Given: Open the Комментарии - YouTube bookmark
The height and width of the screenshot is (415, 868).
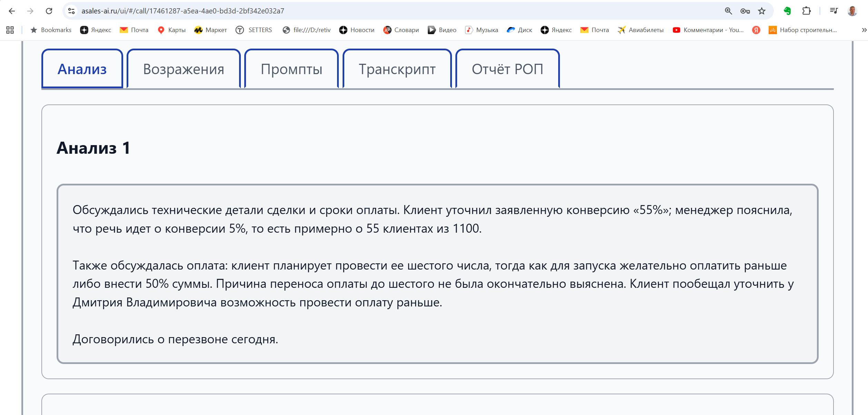Looking at the screenshot, I should (708, 30).
